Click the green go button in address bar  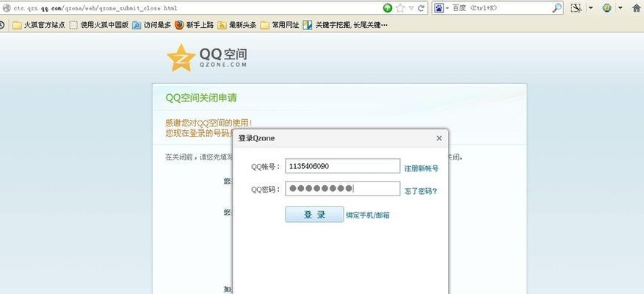point(387,8)
